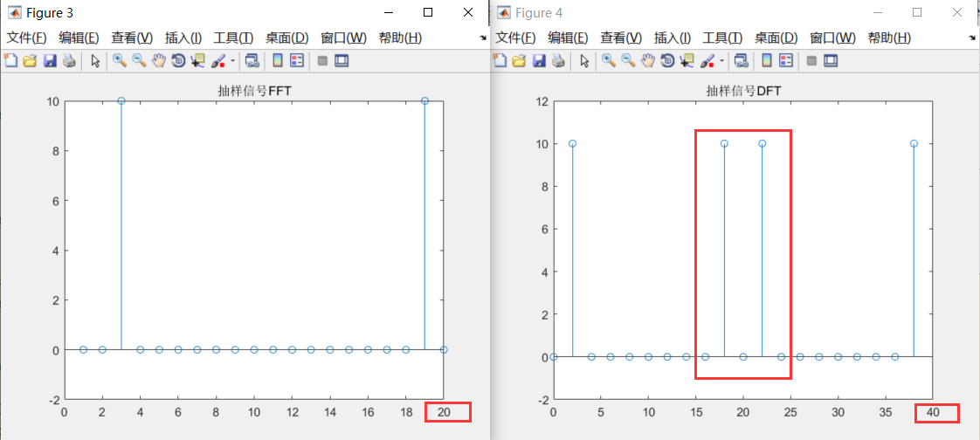The image size is (980, 440).
Task: Click Save Figure icon in Figure 4
Action: (x=540, y=60)
